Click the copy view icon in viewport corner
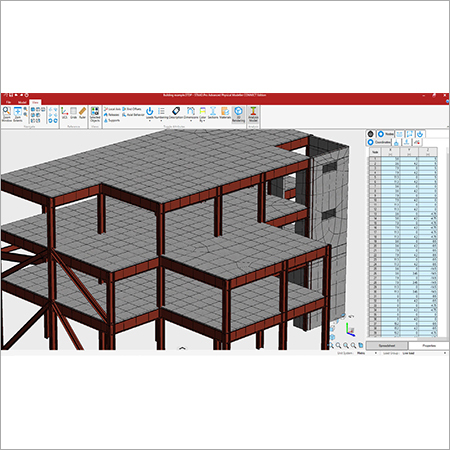This screenshot has height=450, width=450. tap(361, 345)
